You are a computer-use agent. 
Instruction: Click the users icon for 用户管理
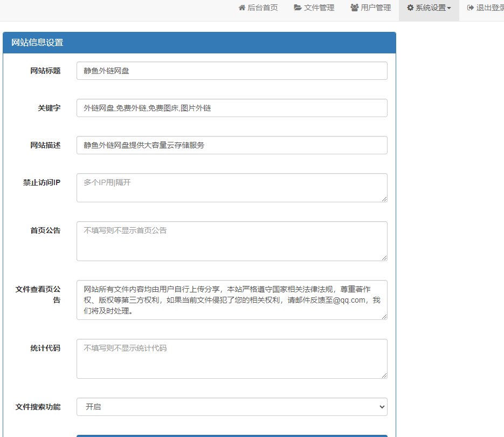[x=354, y=8]
